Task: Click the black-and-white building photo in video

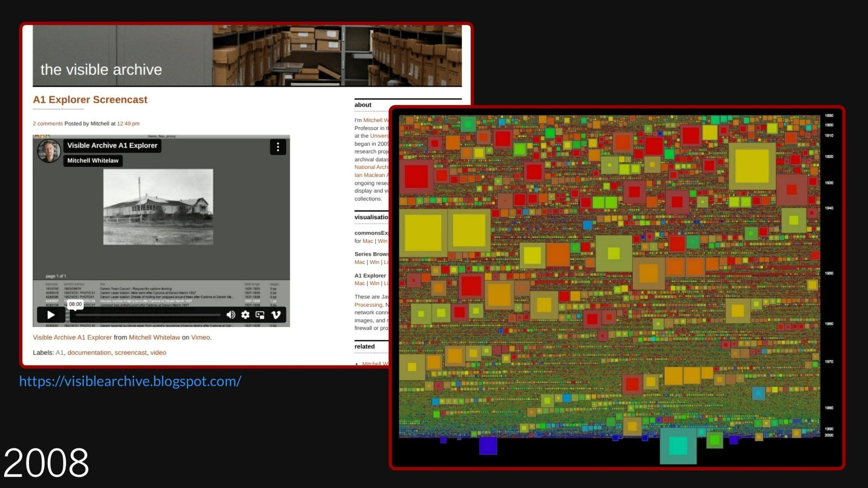Action: coord(158,207)
